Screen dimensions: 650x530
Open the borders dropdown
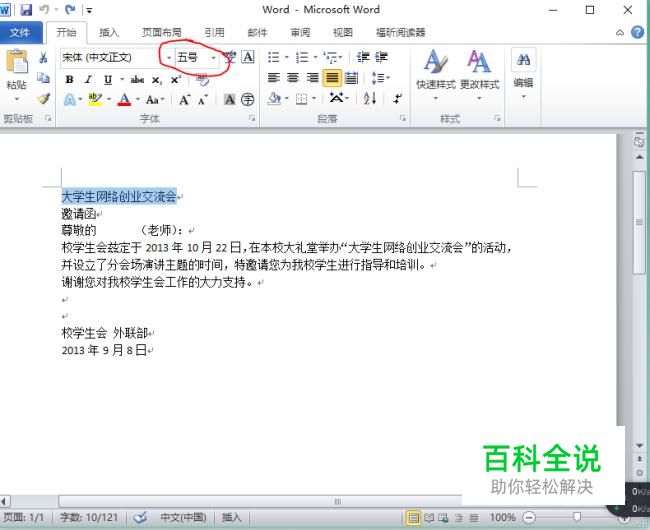(314, 99)
